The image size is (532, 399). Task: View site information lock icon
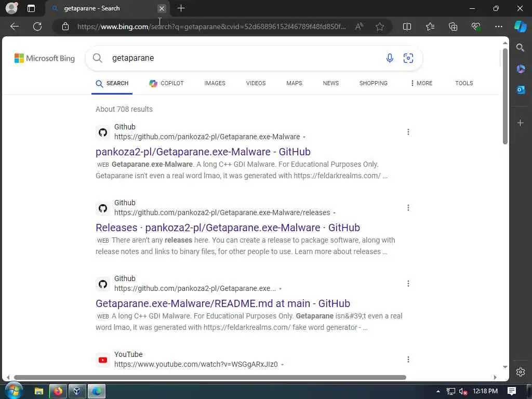pyautogui.click(x=65, y=26)
